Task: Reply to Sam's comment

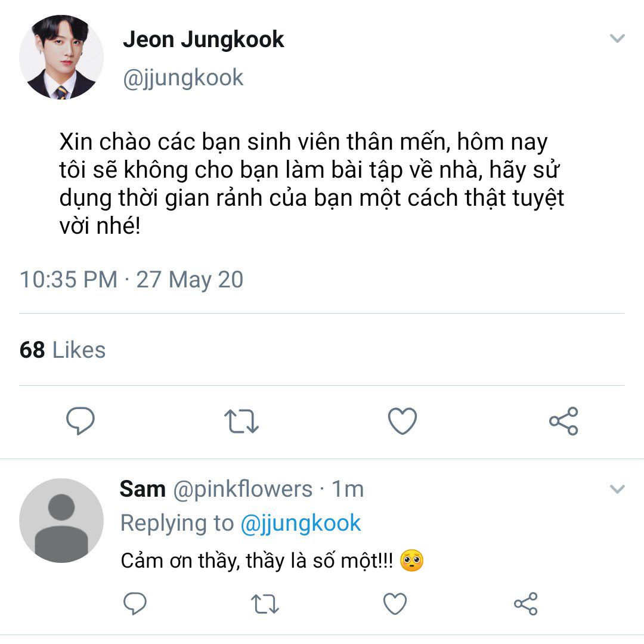Action: pos(135,604)
